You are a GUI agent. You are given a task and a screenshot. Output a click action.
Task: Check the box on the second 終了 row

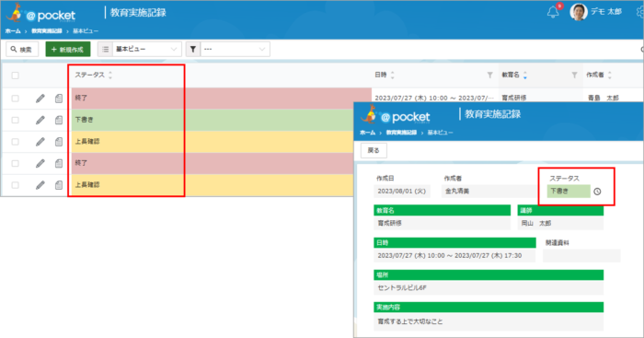coord(16,163)
